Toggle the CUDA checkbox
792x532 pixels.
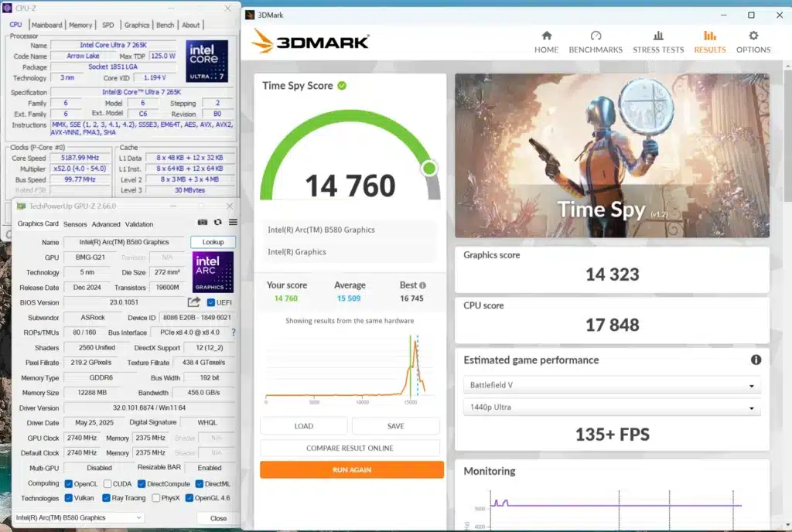point(107,483)
